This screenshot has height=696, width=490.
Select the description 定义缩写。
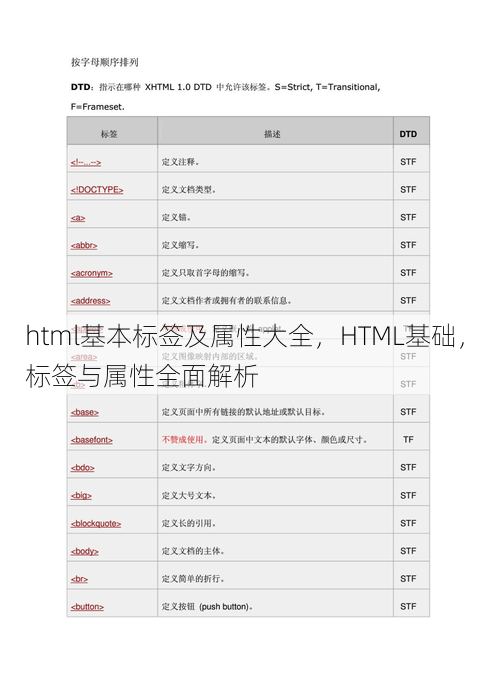click(x=181, y=245)
